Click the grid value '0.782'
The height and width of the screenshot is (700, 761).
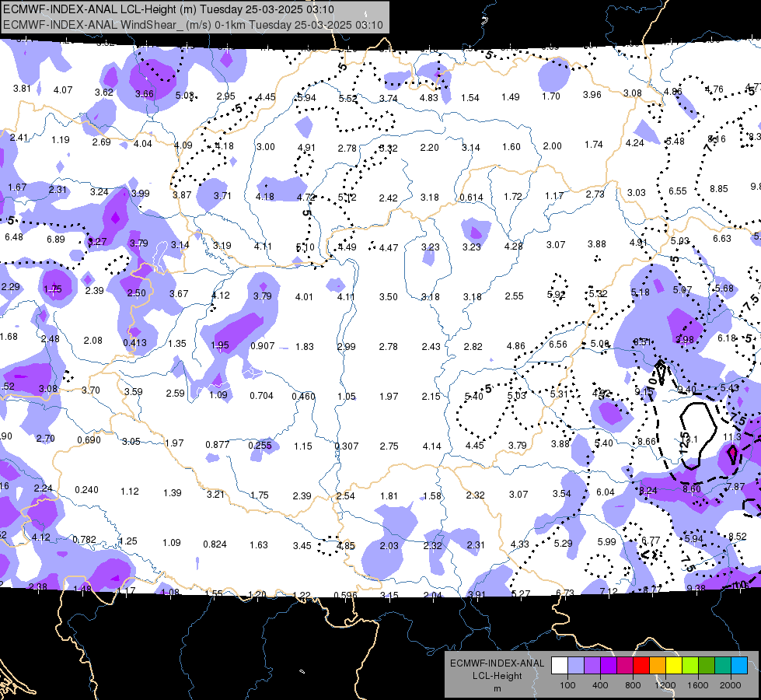84,540
